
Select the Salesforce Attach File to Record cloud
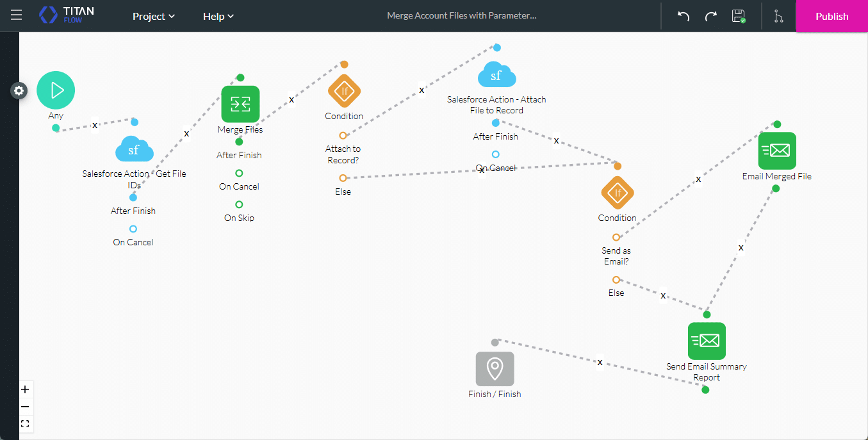[496, 75]
